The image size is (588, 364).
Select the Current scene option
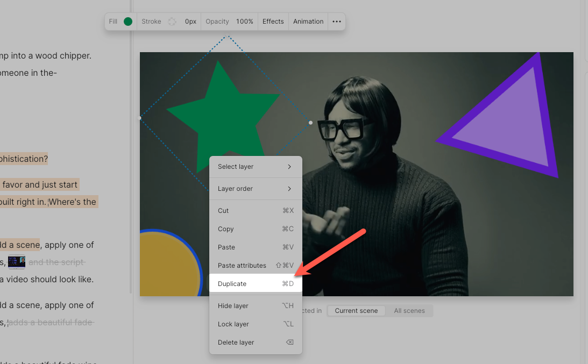(356, 310)
